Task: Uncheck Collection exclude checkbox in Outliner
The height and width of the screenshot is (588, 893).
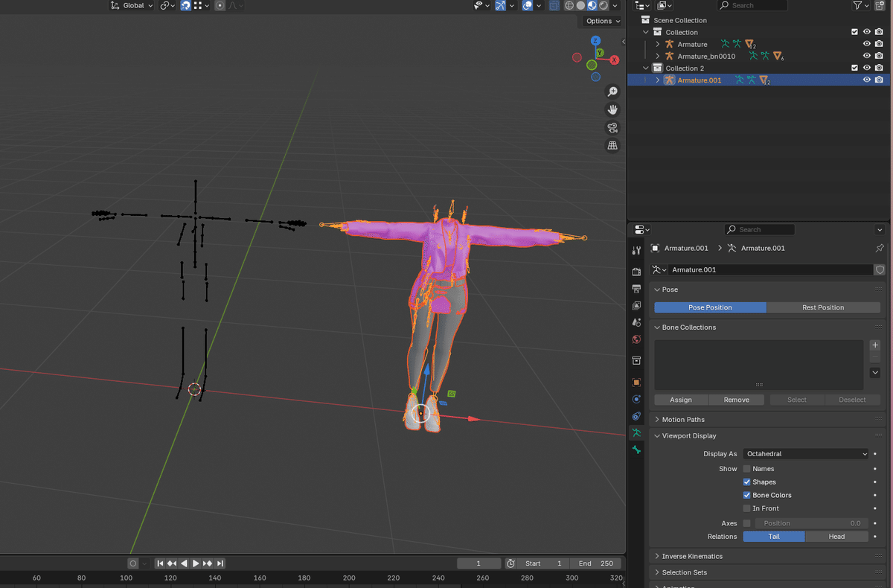Action: click(854, 32)
